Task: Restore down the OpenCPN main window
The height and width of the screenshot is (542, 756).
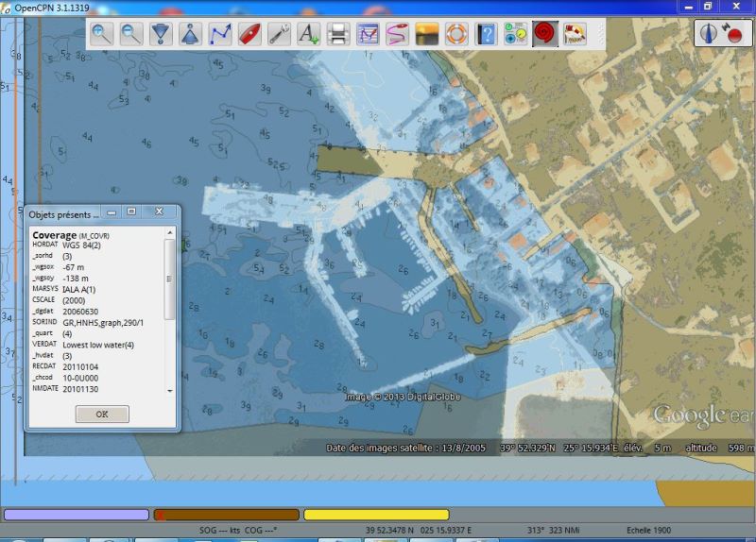Action: [707, 7]
